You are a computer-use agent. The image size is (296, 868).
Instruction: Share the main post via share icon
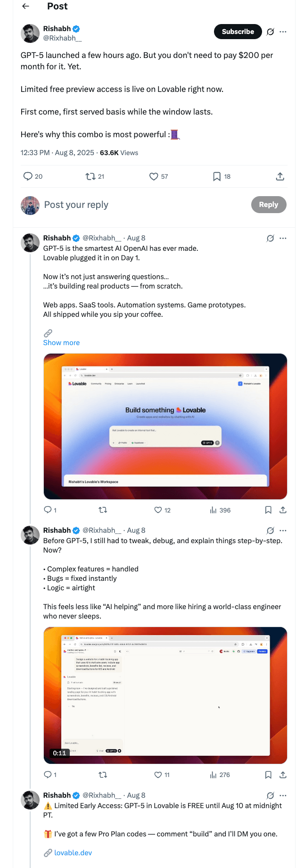tap(280, 176)
